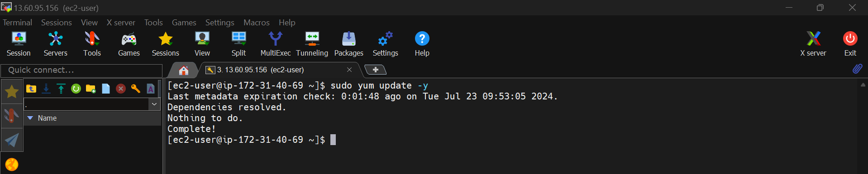The height and width of the screenshot is (174, 868).
Task: Launch the Packages manager icon
Action: pyautogui.click(x=348, y=44)
